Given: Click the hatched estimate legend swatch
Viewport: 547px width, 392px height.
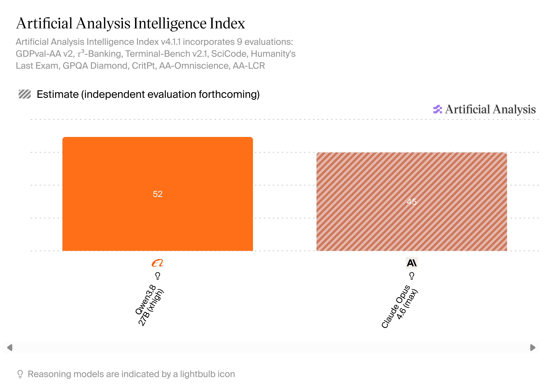Looking at the screenshot, I should pyautogui.click(x=25, y=94).
